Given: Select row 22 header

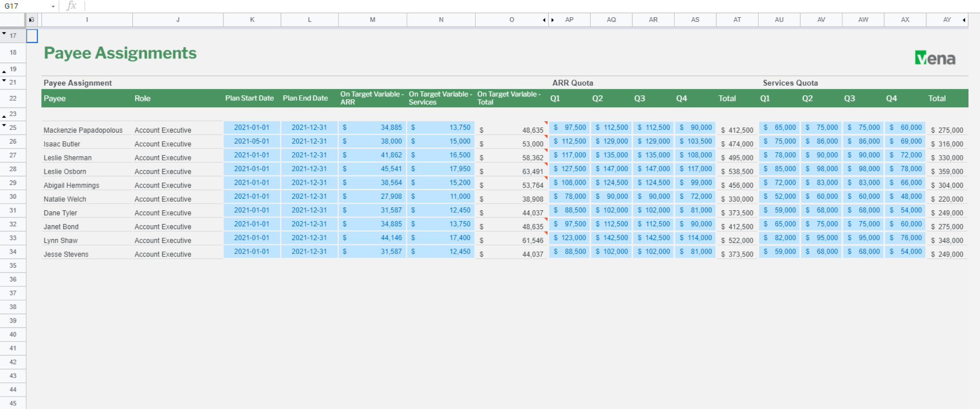Looking at the screenshot, I should click(13, 98).
